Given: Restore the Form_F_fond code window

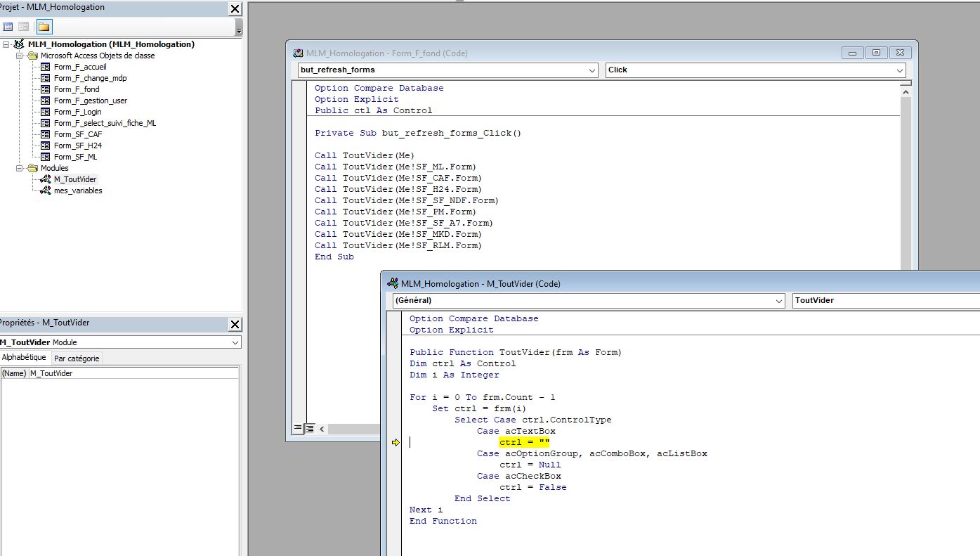Looking at the screenshot, I should (x=876, y=53).
